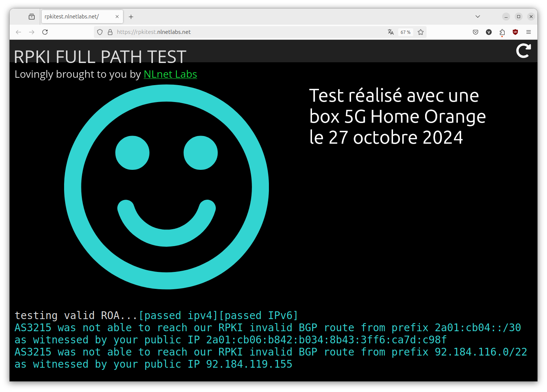Open the Firefox hamburger menu
Viewport: 547px width, 392px height.
point(529,32)
